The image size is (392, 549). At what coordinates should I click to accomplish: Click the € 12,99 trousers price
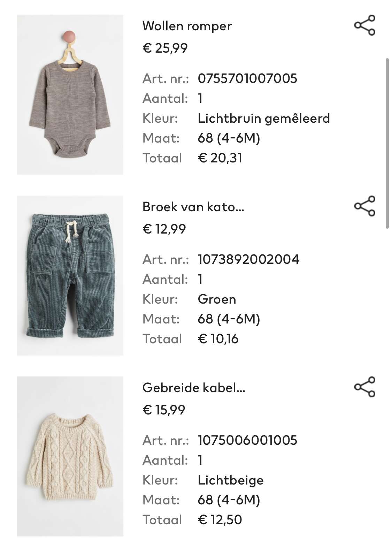click(164, 229)
